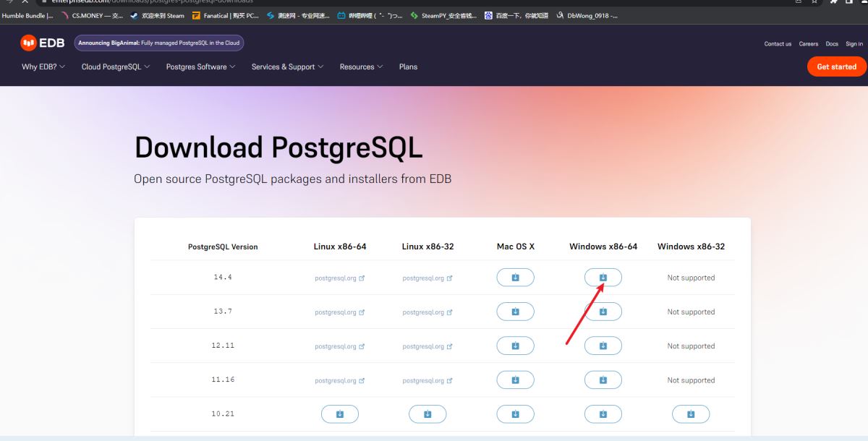Open postgresql.org link for 14.4 Linux x86-64
868x441 pixels.
coord(340,278)
